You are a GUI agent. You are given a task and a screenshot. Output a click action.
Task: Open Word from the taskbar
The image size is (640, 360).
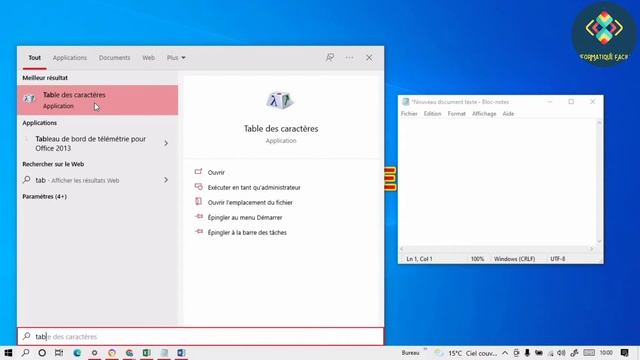tap(181, 353)
